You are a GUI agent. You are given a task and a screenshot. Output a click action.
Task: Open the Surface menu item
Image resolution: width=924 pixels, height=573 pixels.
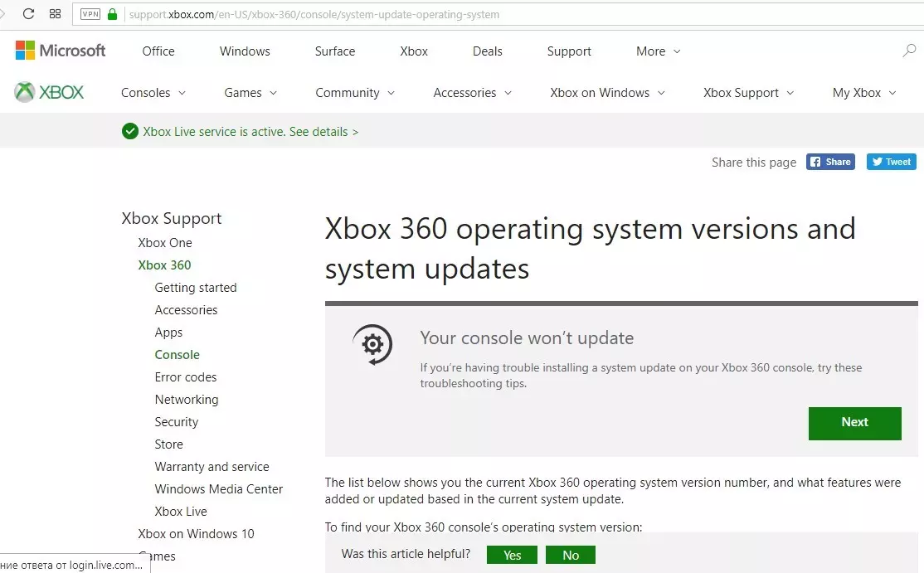(335, 51)
